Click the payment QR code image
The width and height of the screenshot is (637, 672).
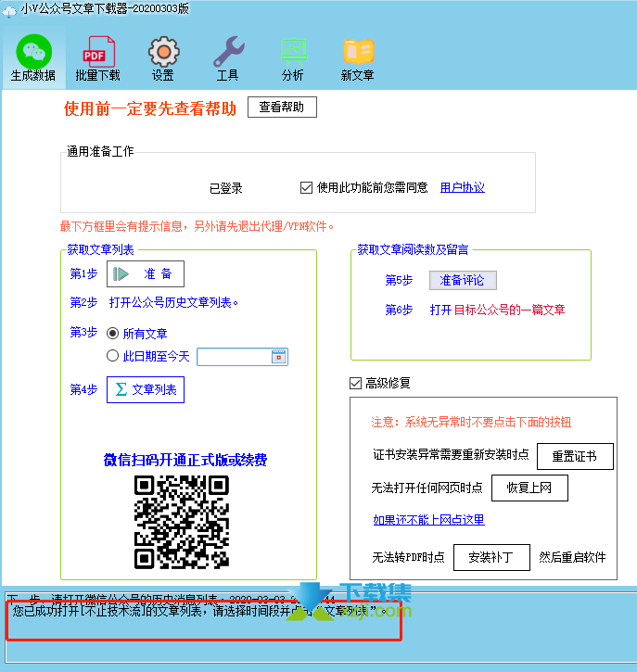[182, 522]
